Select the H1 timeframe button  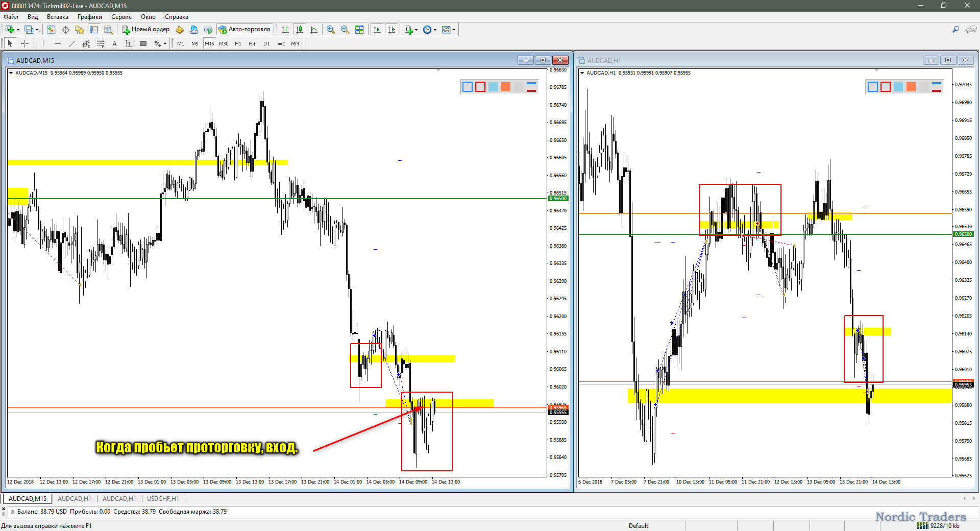(x=238, y=44)
